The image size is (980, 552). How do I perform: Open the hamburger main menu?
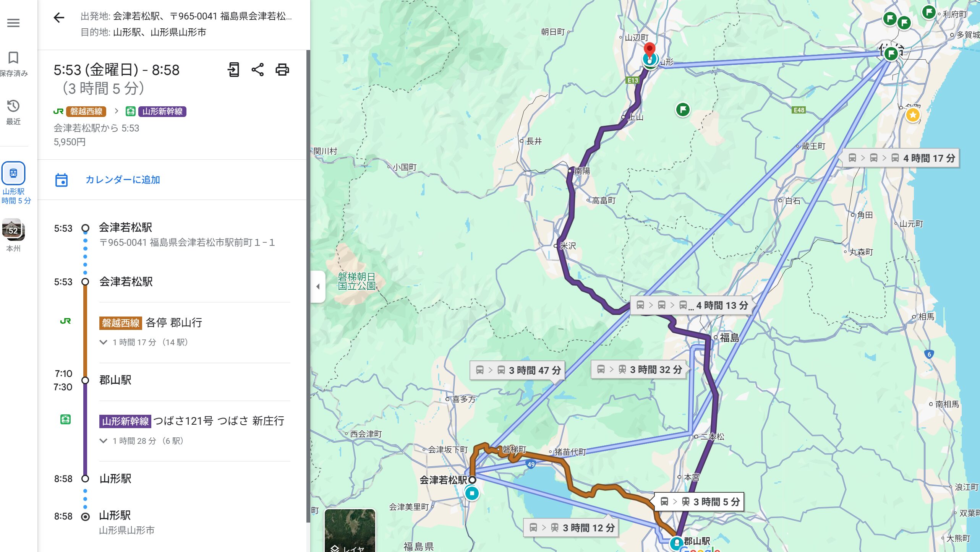(13, 23)
